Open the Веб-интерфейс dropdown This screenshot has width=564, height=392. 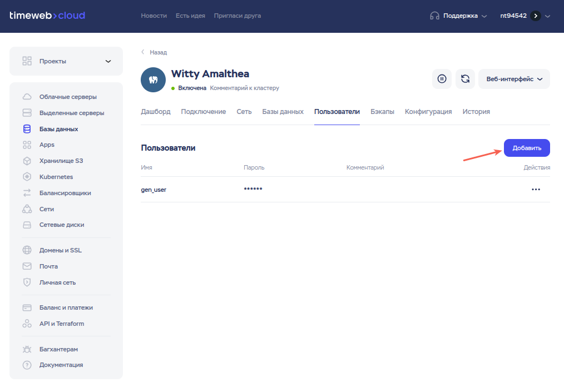[514, 79]
